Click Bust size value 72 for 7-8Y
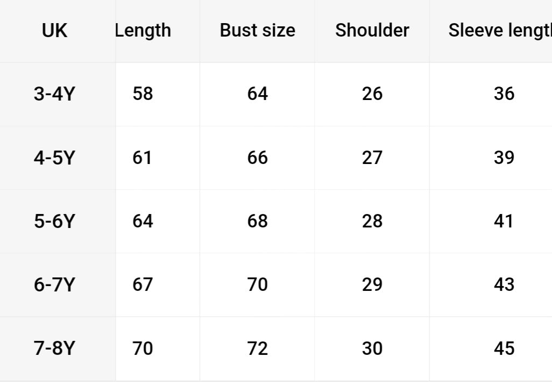552x392 pixels. click(x=257, y=348)
